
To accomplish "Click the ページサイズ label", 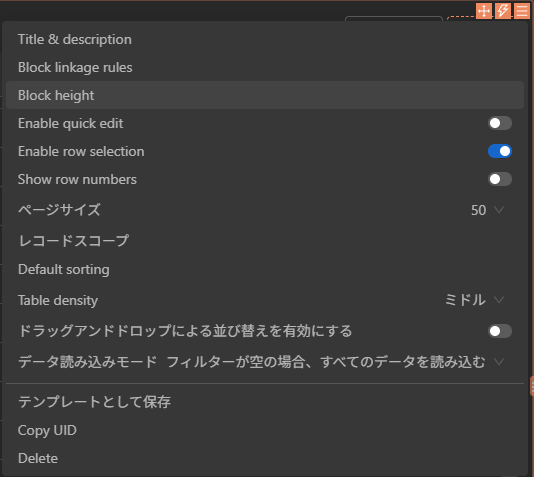I will click(59, 210).
